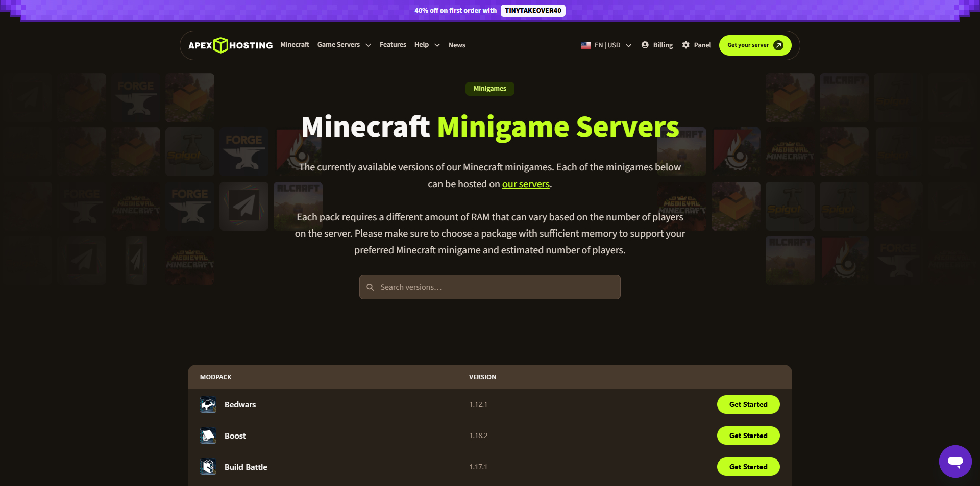980x486 pixels.
Task: Open the News nav item
Action: pyautogui.click(x=457, y=45)
